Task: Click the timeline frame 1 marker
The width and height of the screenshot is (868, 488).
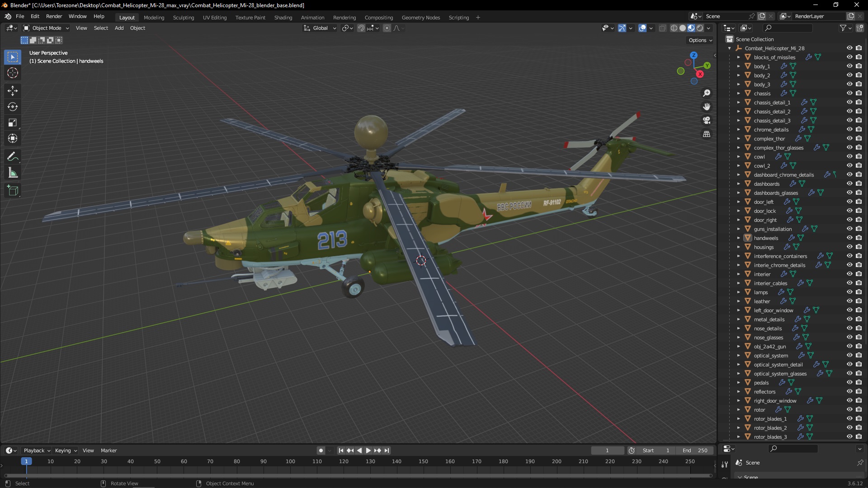Action: [26, 461]
